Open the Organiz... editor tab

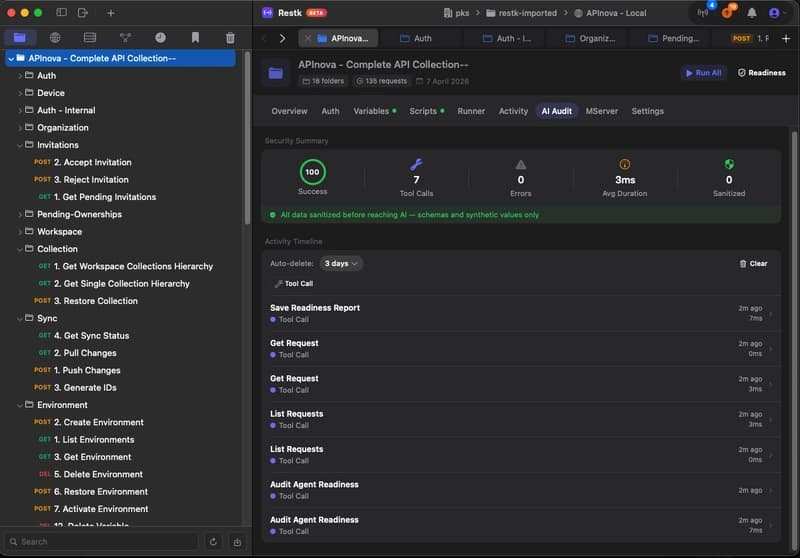[x=590, y=38]
